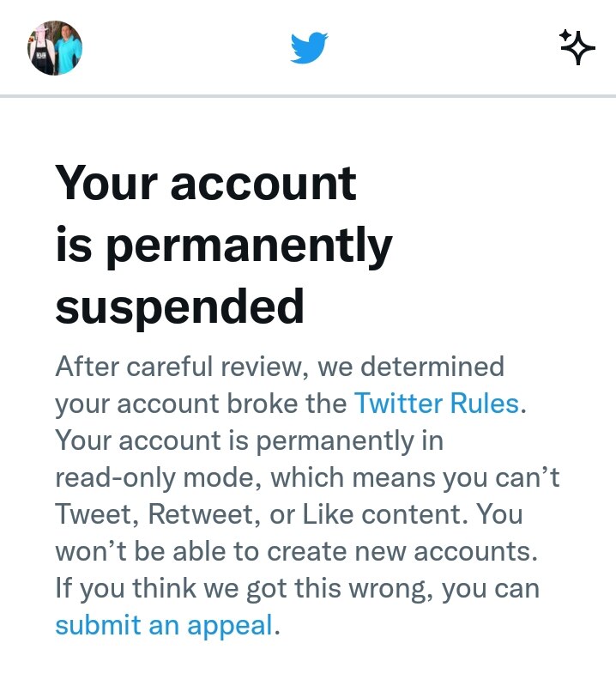Follow the blue Twitter Rules hyperlink
The image size is (616, 698).
point(438,404)
